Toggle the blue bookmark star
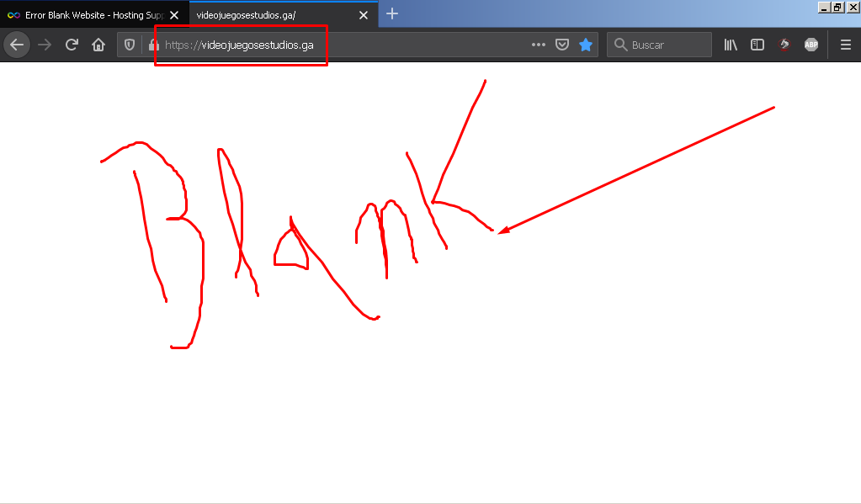Viewport: 861px width, 504px height. [586, 45]
